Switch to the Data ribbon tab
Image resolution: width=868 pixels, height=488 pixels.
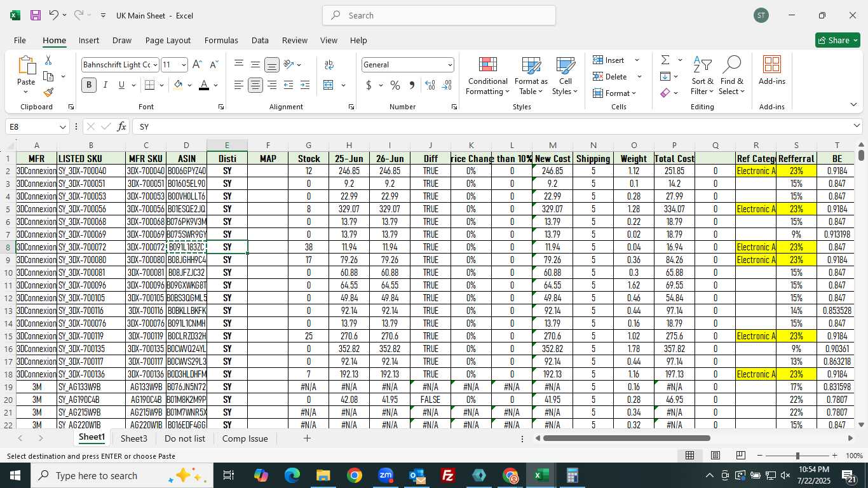pos(260,40)
